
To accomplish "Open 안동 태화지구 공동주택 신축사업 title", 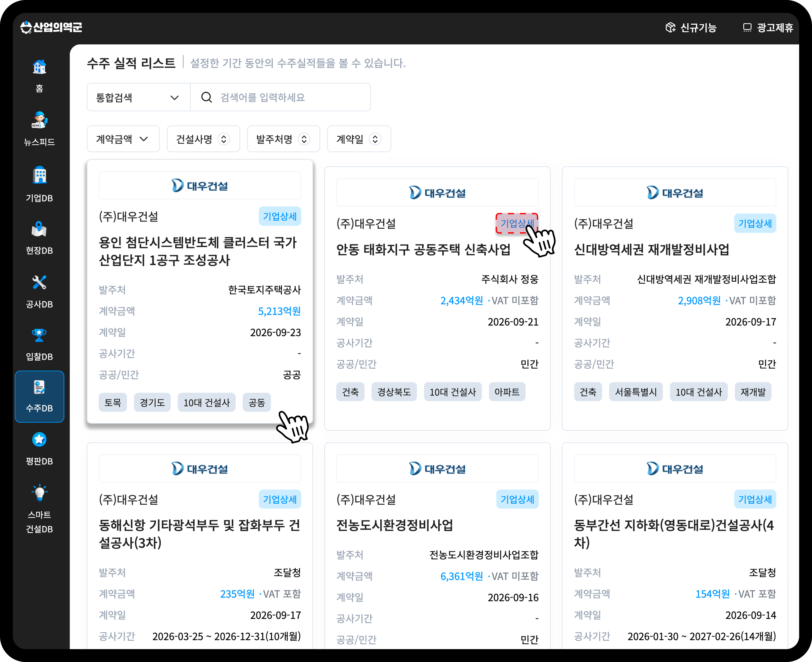I will (423, 249).
